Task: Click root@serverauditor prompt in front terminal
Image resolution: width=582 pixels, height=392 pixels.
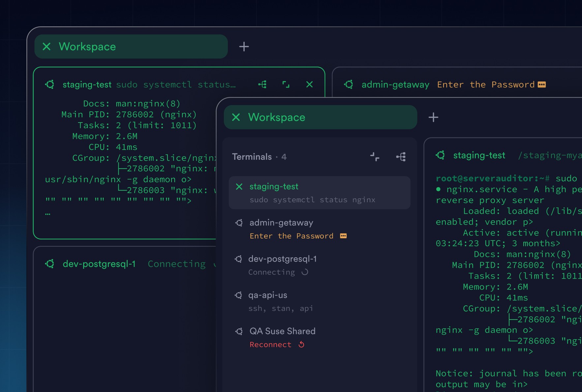Action: coord(493,179)
